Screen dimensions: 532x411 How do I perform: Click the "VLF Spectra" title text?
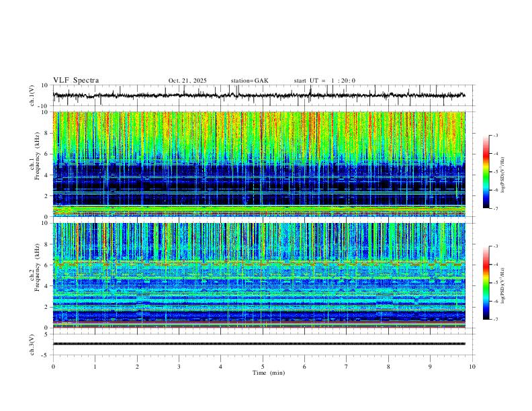76,81
